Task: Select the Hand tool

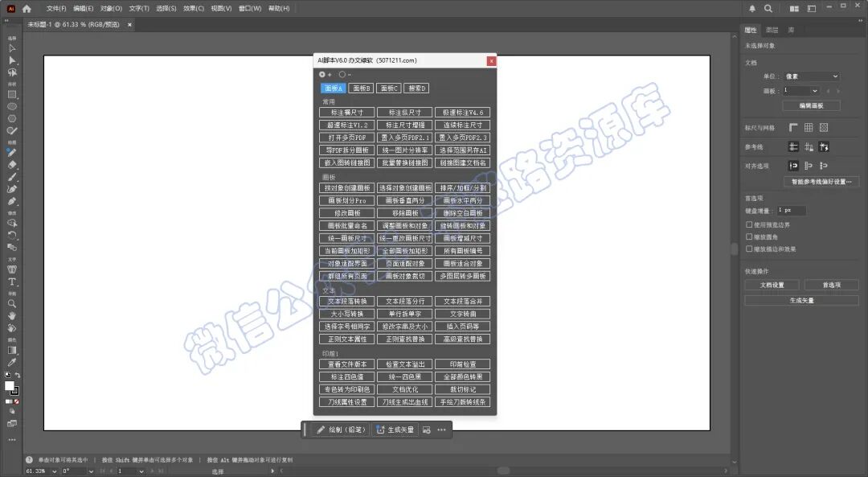Action: 11,316
